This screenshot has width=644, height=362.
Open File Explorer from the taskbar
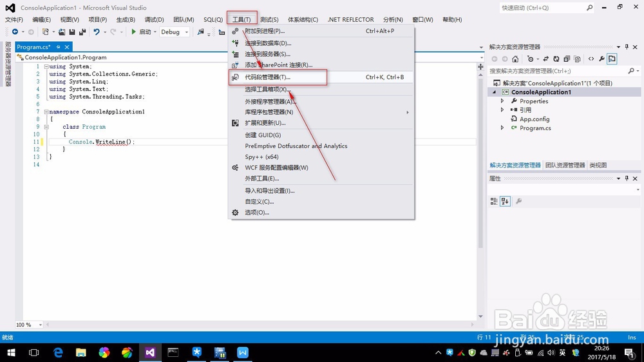[x=81, y=352]
